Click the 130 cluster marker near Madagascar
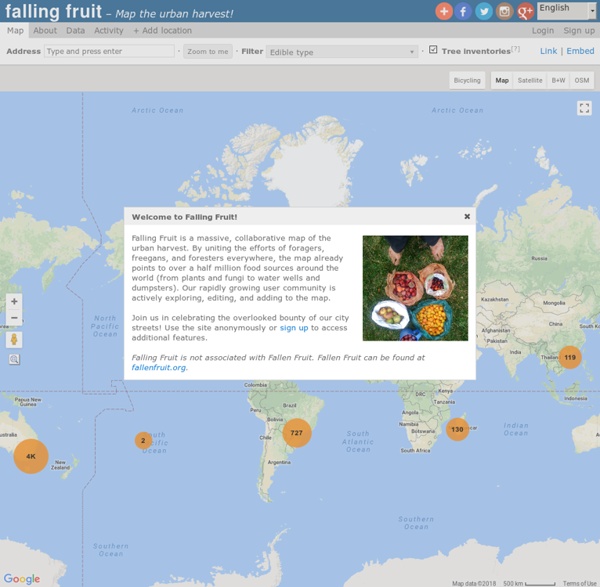This screenshot has height=587, width=600. tap(457, 429)
